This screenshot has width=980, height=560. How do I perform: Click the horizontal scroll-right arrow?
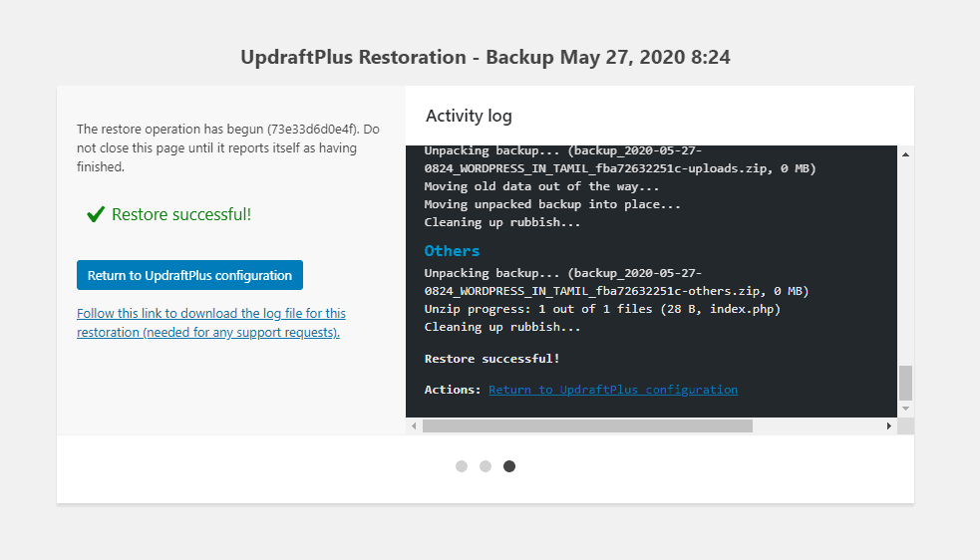888,426
